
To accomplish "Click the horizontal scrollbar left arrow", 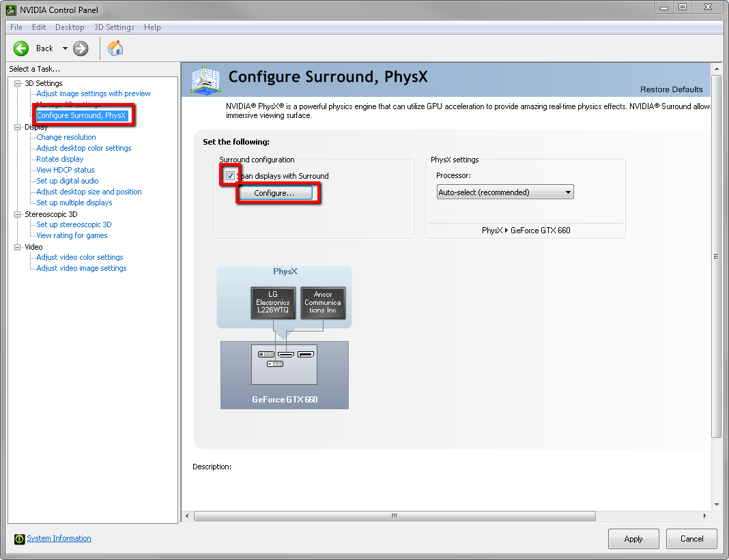I will 187,516.
